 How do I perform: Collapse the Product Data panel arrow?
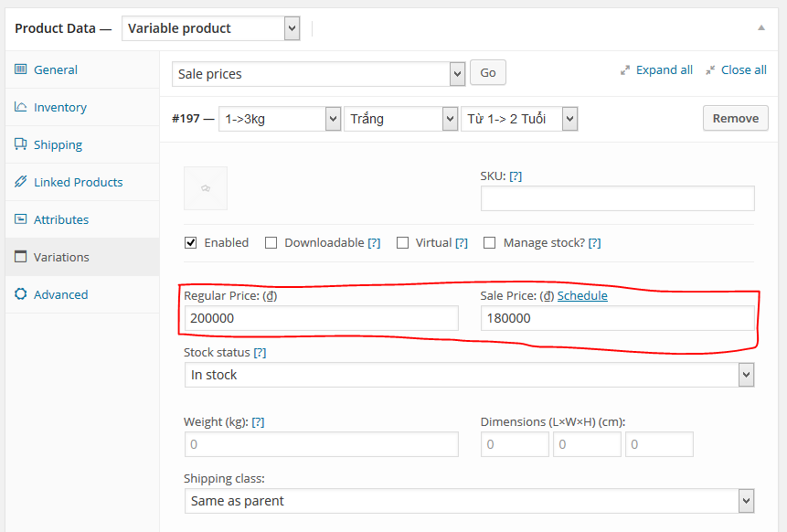pyautogui.click(x=760, y=28)
